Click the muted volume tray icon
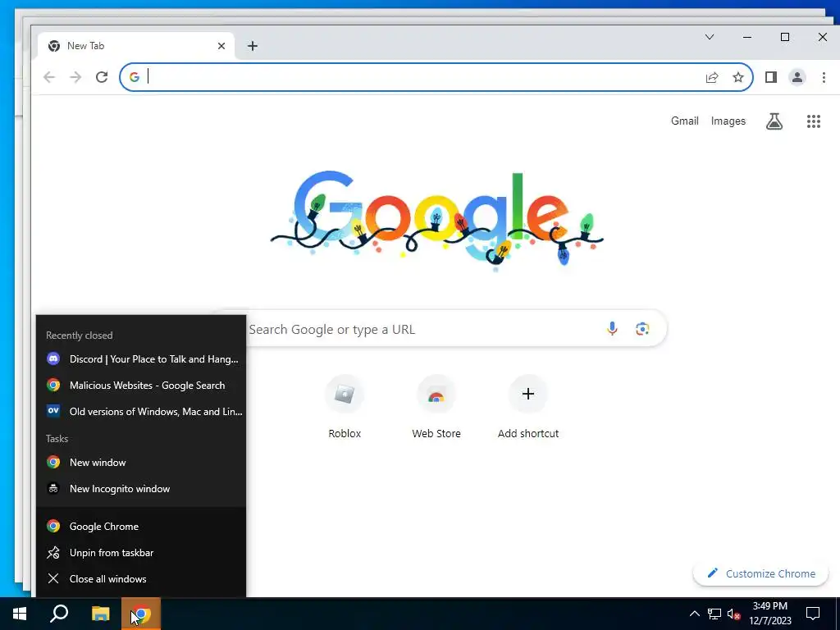The image size is (840, 630). point(734,614)
